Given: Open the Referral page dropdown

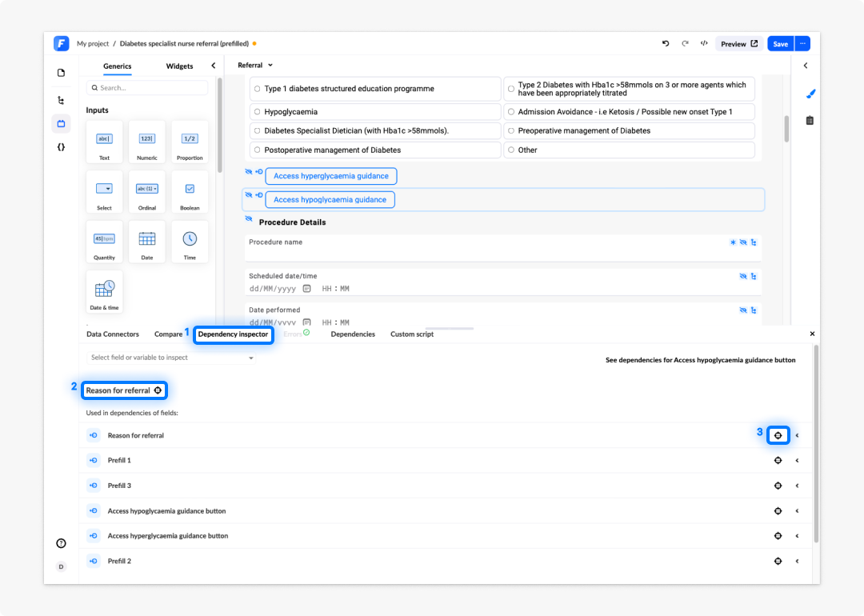Looking at the screenshot, I should tap(255, 65).
